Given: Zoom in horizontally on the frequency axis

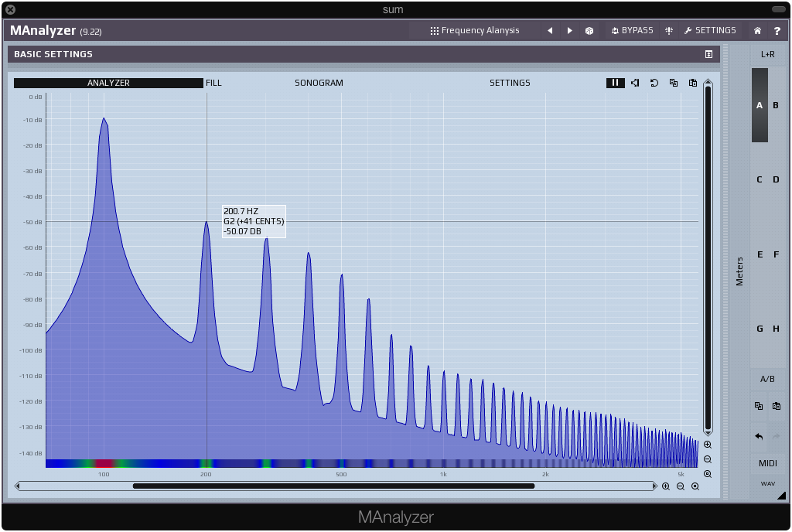Looking at the screenshot, I should coord(666,486).
